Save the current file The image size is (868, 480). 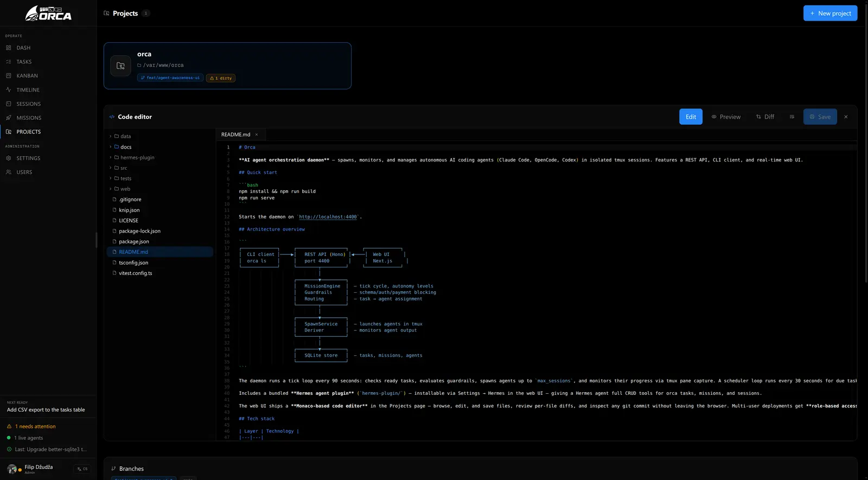[820, 117]
